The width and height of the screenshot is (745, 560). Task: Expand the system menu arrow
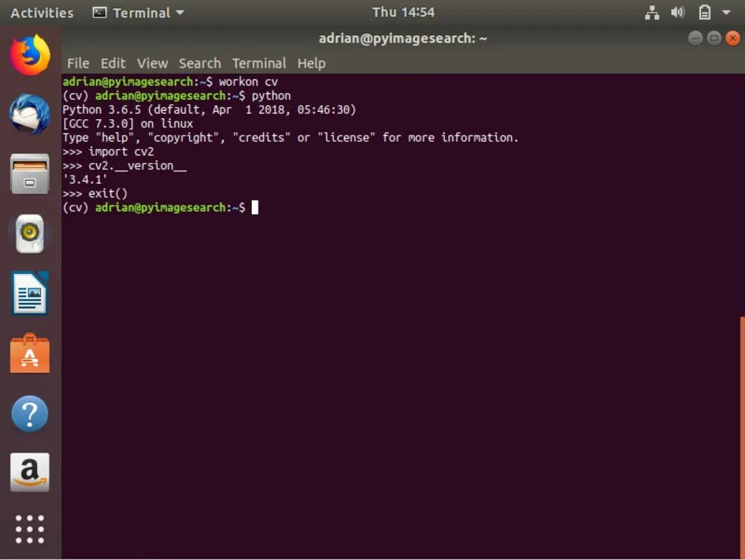point(726,13)
